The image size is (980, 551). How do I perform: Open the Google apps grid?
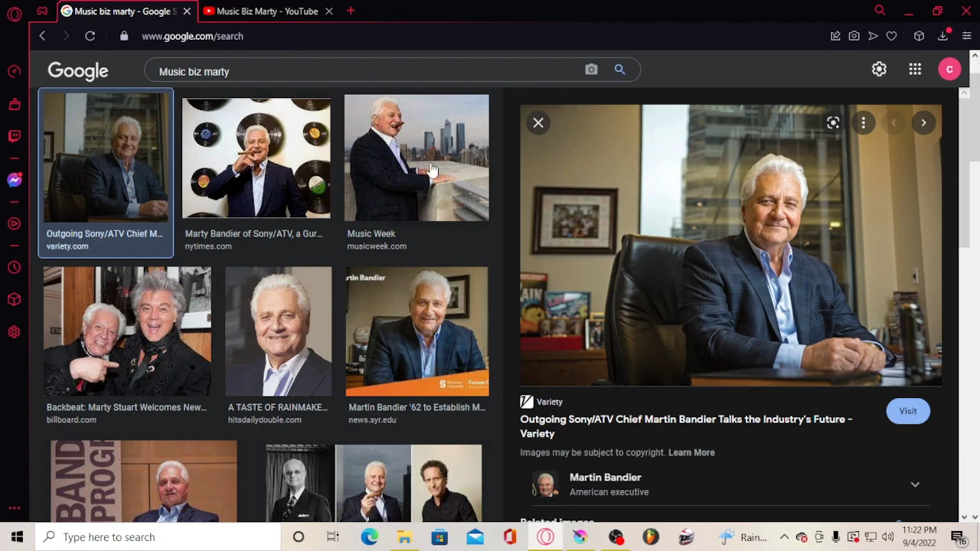(x=915, y=70)
